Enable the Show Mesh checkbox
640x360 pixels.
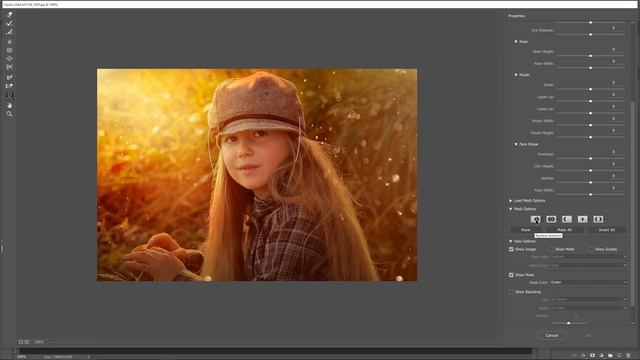552,249
